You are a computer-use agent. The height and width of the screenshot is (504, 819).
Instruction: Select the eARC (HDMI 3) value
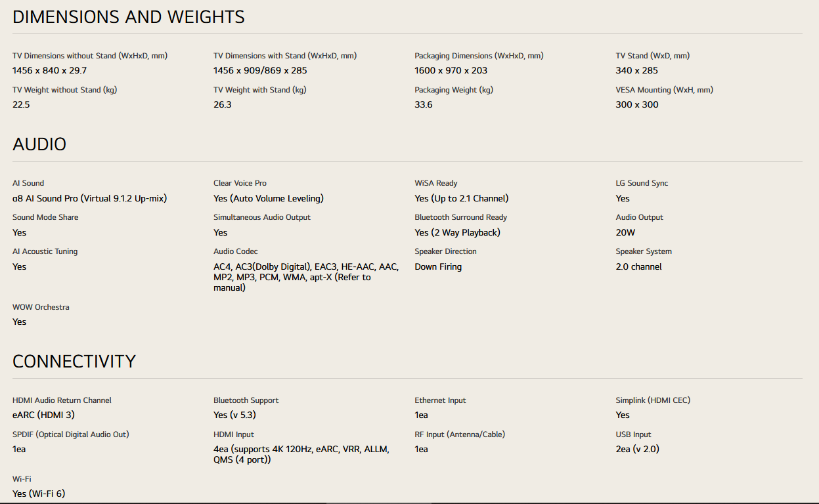(x=43, y=415)
